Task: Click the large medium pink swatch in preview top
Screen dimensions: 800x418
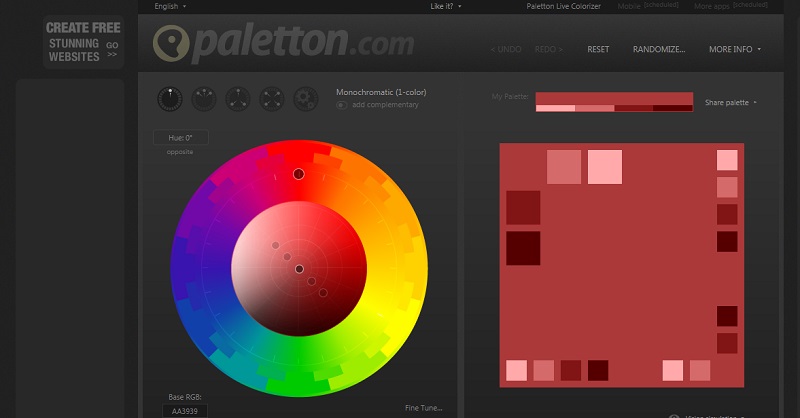Action: click(564, 167)
